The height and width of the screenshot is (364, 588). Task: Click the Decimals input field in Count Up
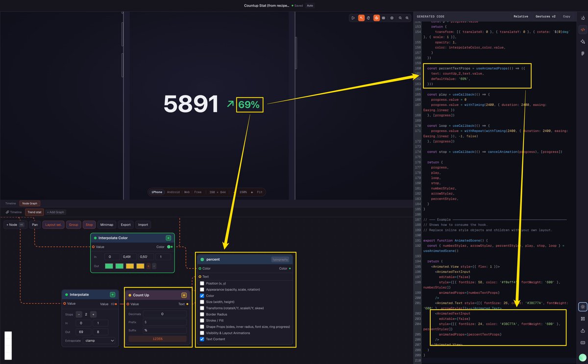click(165, 314)
